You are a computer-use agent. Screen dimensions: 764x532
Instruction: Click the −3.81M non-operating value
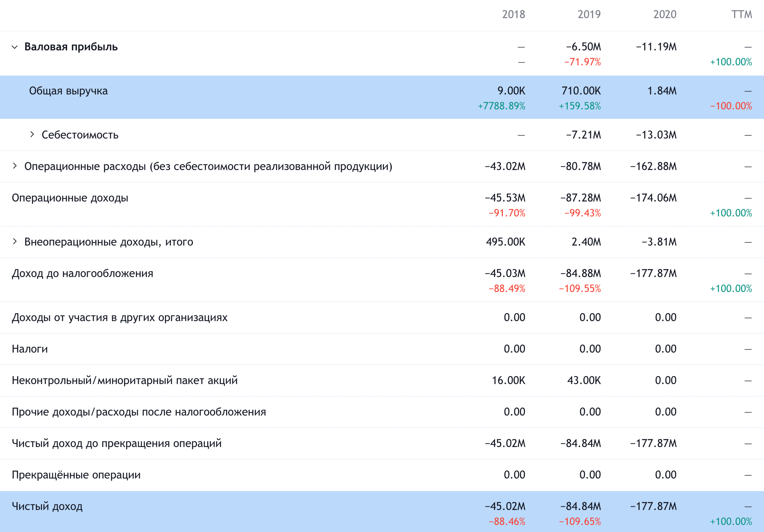(659, 242)
